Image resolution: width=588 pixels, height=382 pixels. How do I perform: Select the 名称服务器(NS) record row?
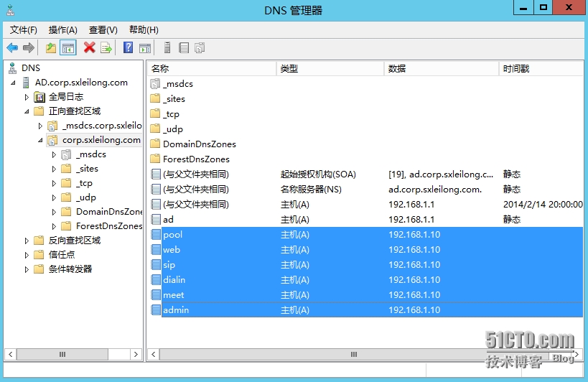tap(365, 190)
